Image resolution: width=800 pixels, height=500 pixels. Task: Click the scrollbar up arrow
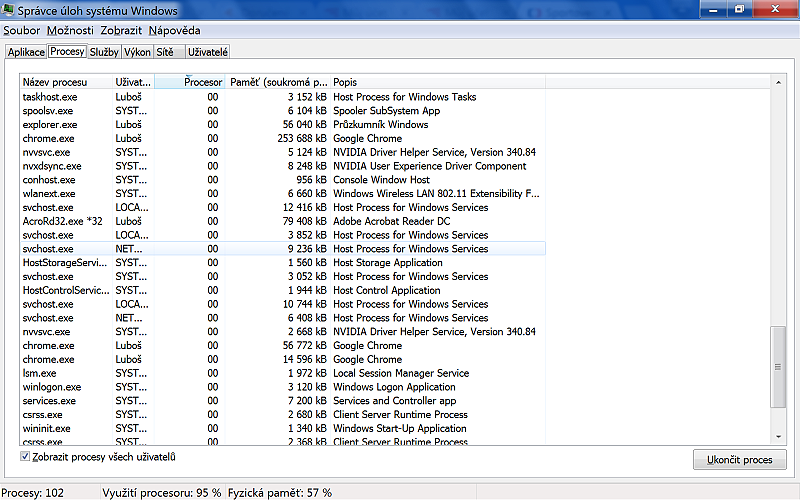point(779,81)
